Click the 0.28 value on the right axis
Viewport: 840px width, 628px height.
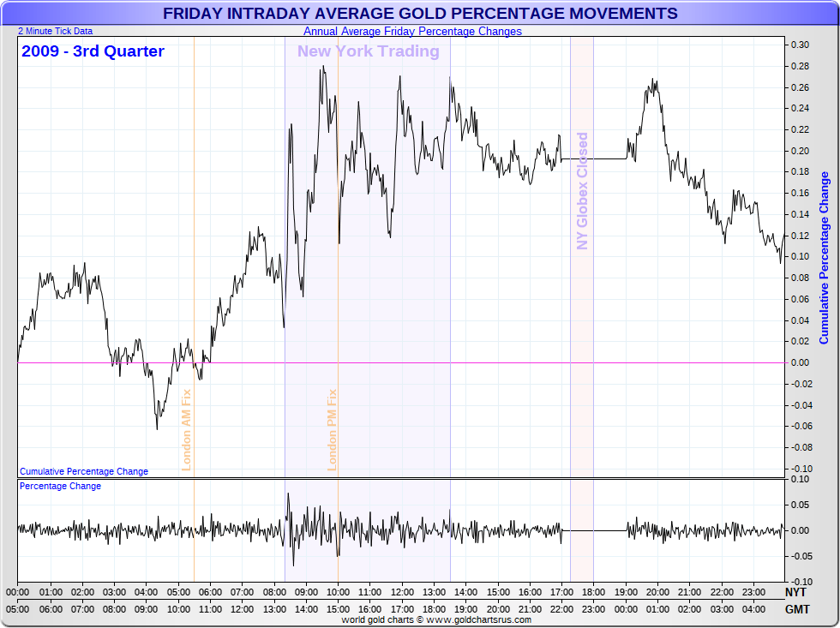click(x=801, y=66)
